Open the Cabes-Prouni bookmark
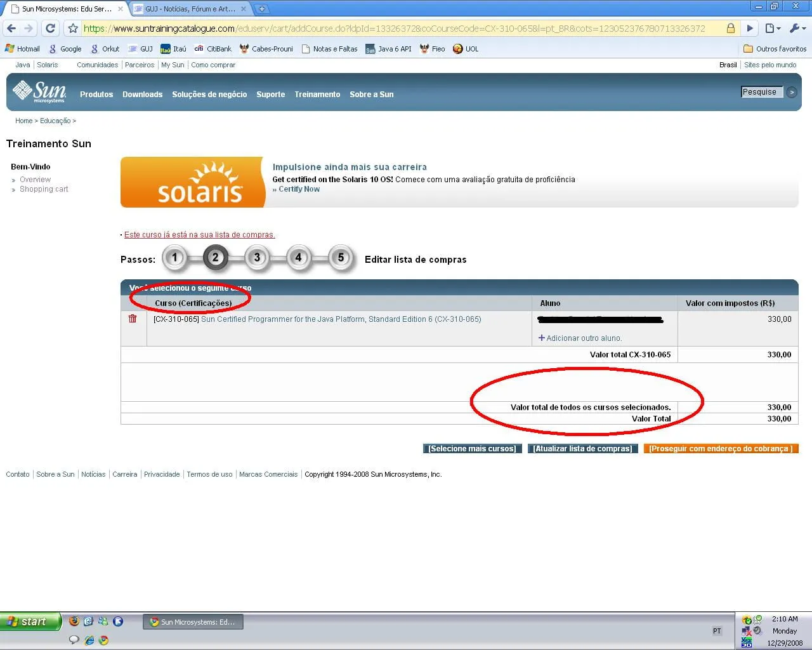This screenshot has height=650, width=812. tap(266, 49)
